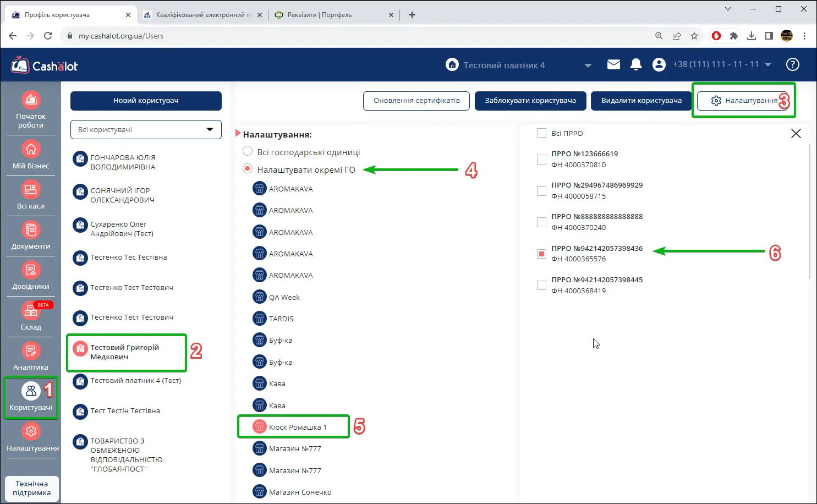The height and width of the screenshot is (504, 817).
Task: Check the Всі ПРРО checkbox
Action: pyautogui.click(x=541, y=133)
